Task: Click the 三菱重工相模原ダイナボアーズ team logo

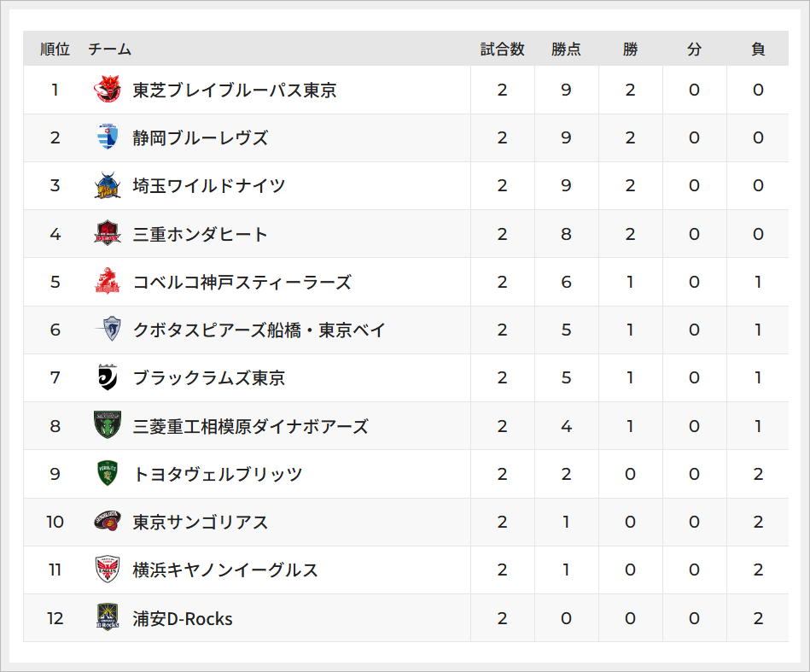Action: pyautogui.click(x=108, y=426)
